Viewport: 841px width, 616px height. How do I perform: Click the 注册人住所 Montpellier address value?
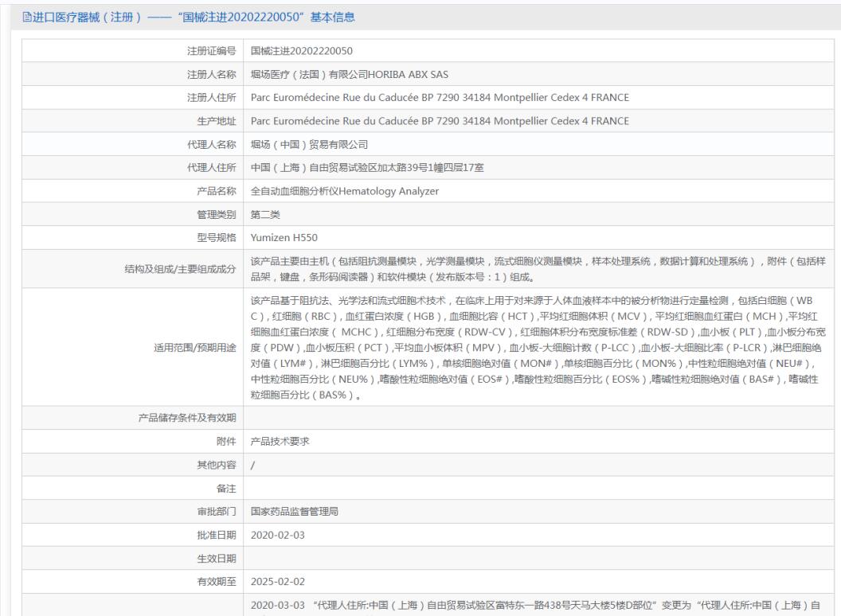click(440, 98)
